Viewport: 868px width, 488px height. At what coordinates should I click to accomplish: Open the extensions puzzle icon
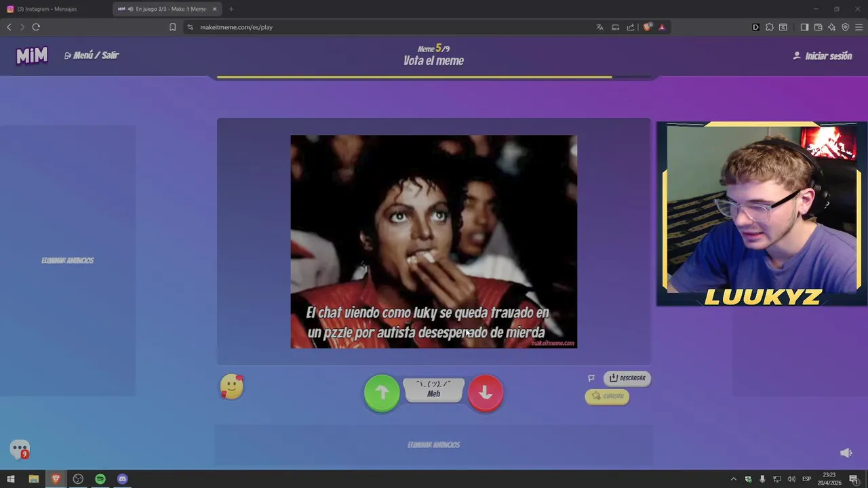pos(770,27)
